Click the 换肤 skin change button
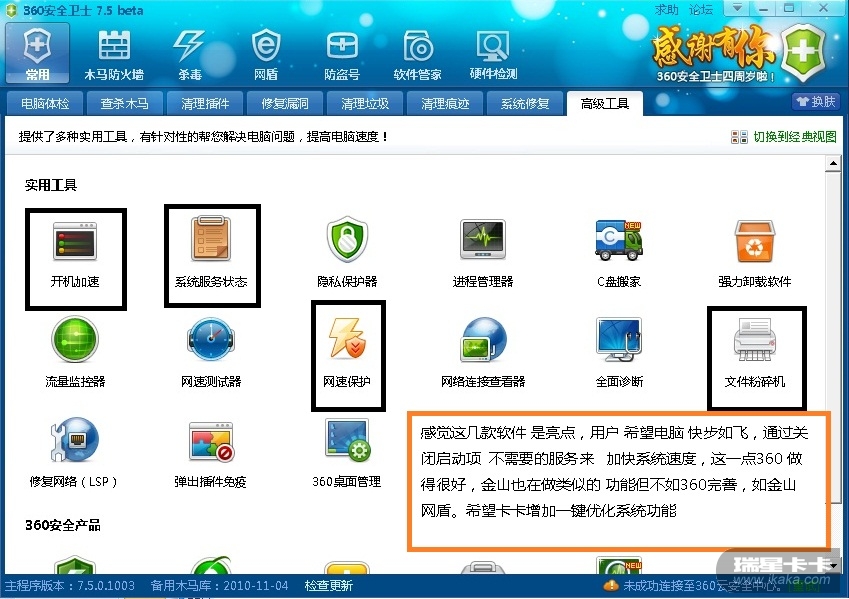 click(816, 101)
